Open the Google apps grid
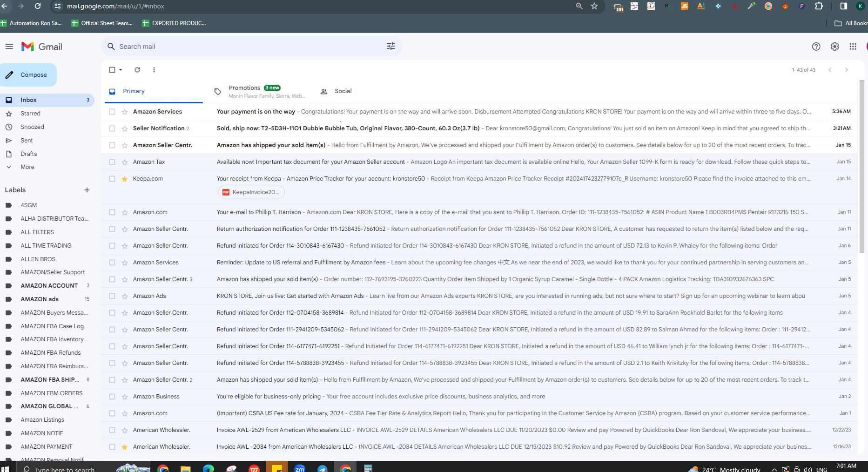 (853, 47)
